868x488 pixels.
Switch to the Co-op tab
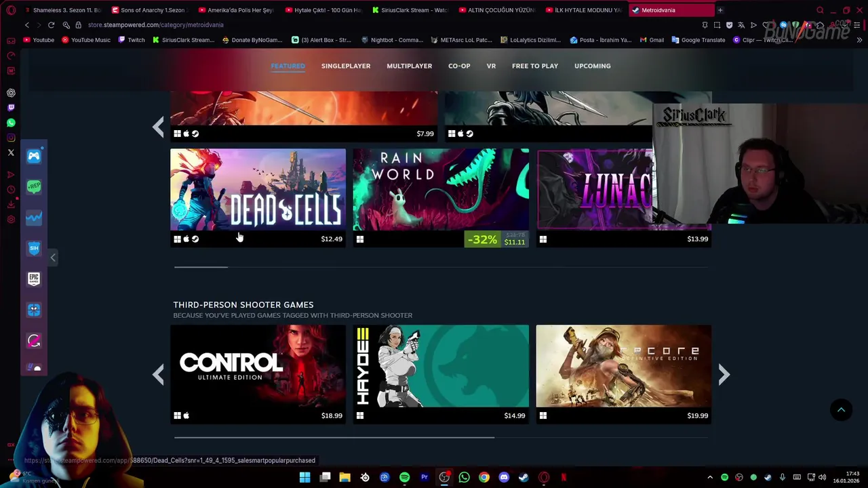[459, 66]
